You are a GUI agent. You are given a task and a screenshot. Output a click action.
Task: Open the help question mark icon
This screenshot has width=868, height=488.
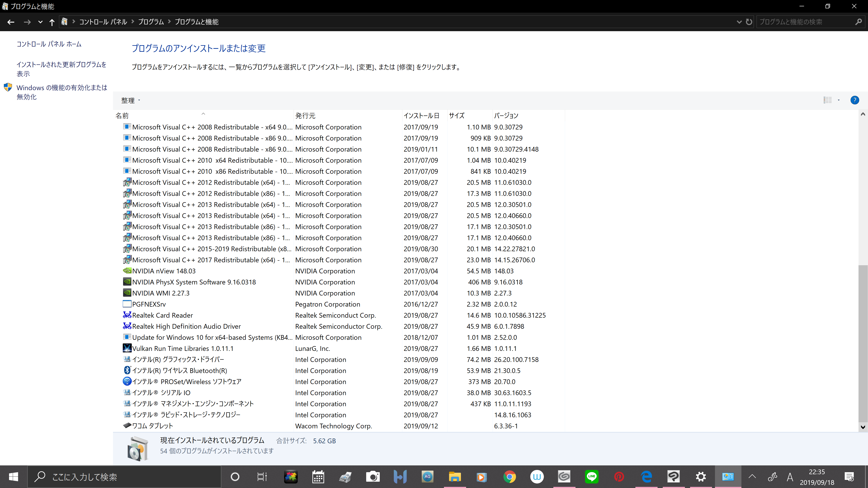tap(854, 100)
